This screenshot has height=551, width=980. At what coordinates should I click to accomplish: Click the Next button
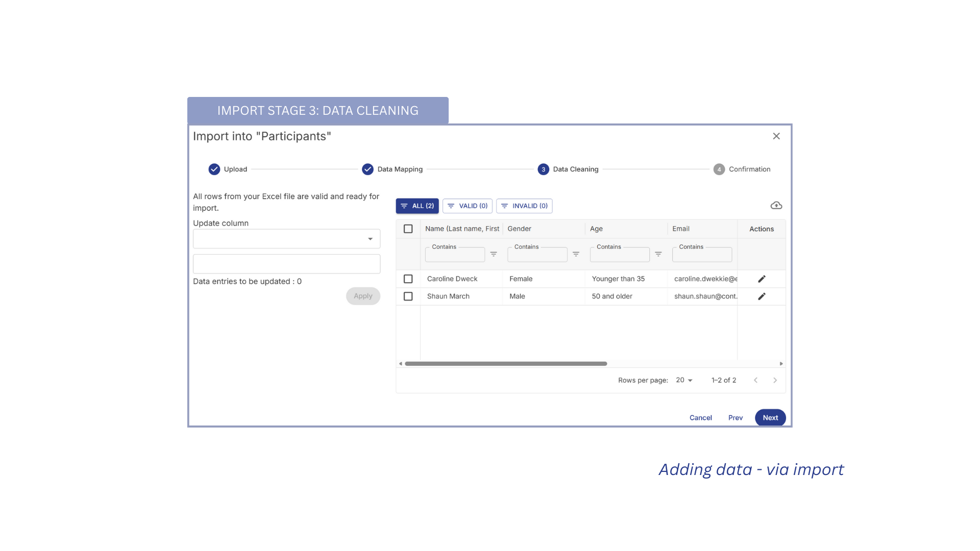(770, 418)
